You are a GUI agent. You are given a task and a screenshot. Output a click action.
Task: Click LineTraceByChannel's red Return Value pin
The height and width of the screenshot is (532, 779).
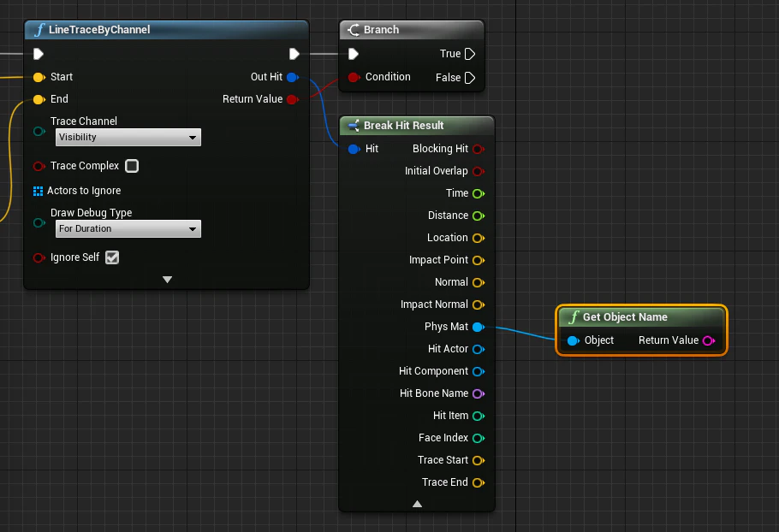[293, 99]
